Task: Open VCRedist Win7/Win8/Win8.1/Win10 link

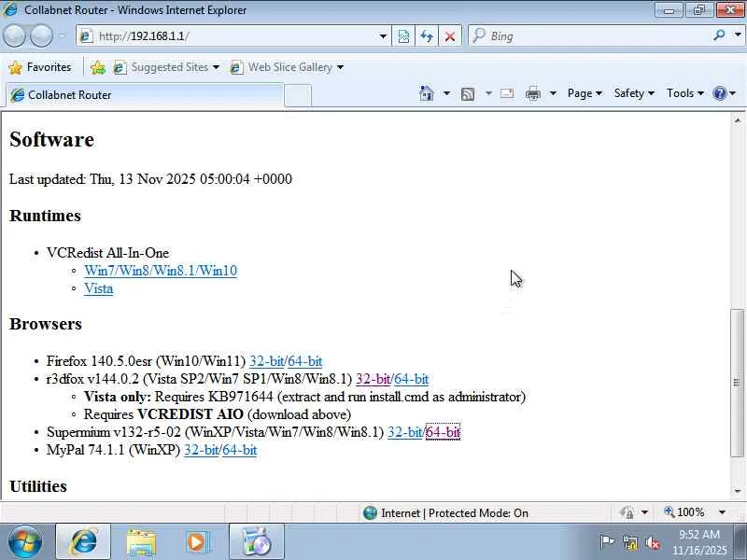Action: (161, 271)
